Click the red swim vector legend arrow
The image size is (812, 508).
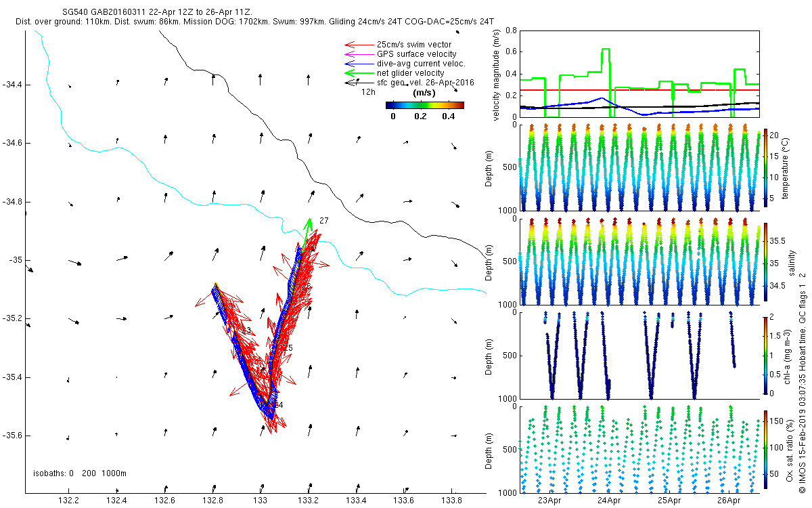click(x=358, y=45)
